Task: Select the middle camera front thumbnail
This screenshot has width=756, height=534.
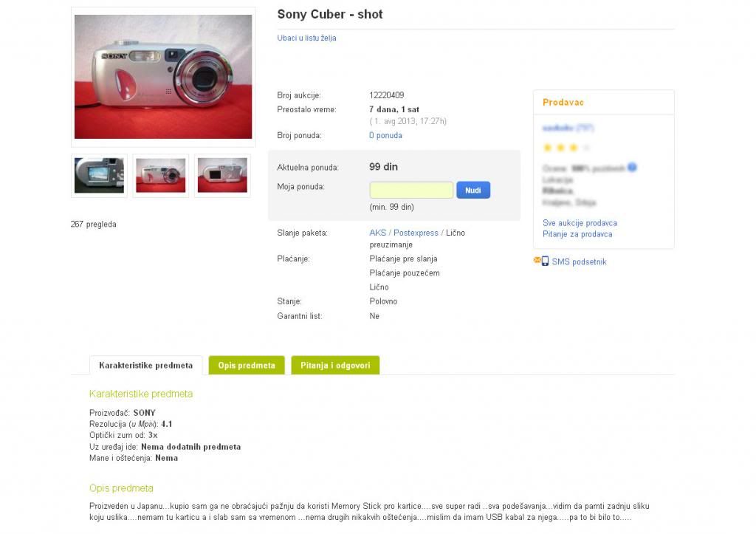Action: click(x=160, y=176)
